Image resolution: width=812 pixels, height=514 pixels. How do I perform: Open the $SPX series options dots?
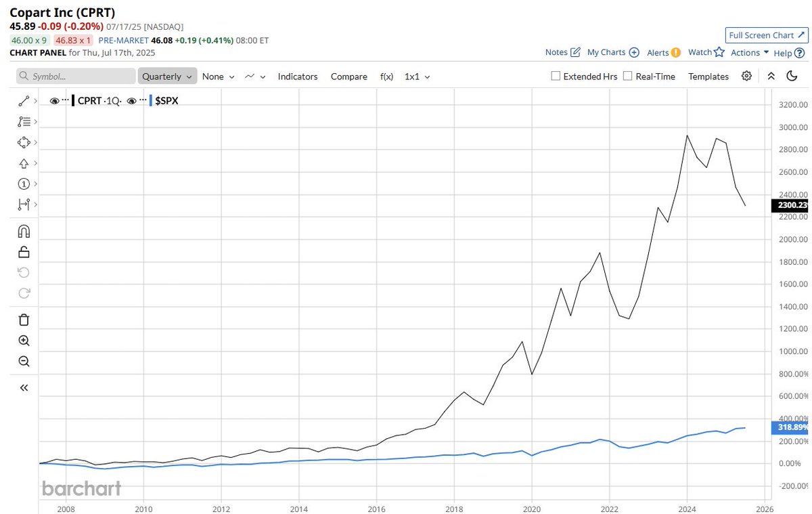click(x=143, y=100)
